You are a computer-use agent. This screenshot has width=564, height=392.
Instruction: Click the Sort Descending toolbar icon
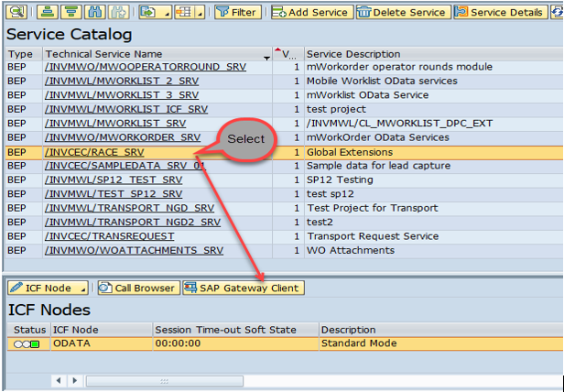(x=70, y=12)
